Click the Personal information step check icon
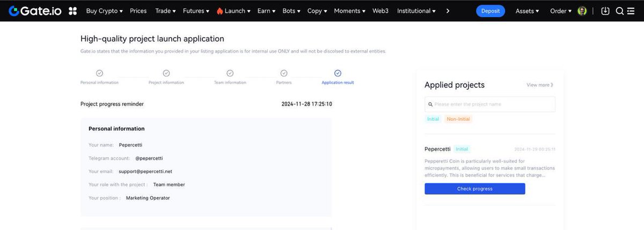 tap(99, 73)
